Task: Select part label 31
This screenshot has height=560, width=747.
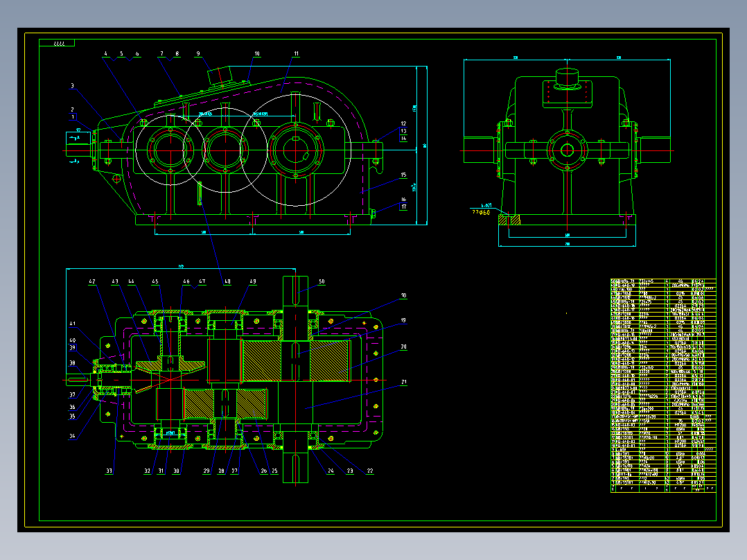Action: (161, 471)
